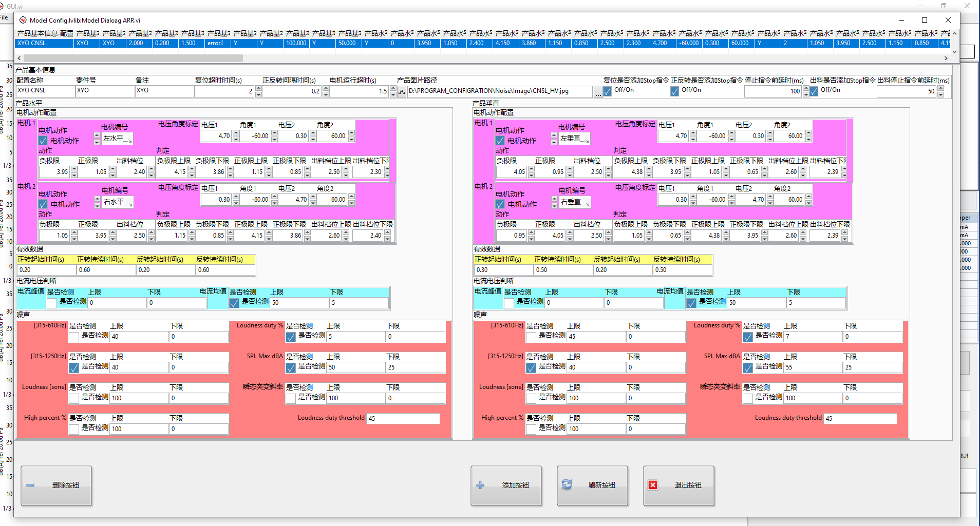The image size is (980, 526).
Task: Toggle 电机动作 checkbox for horizontal 电机 1
Action: (43, 141)
